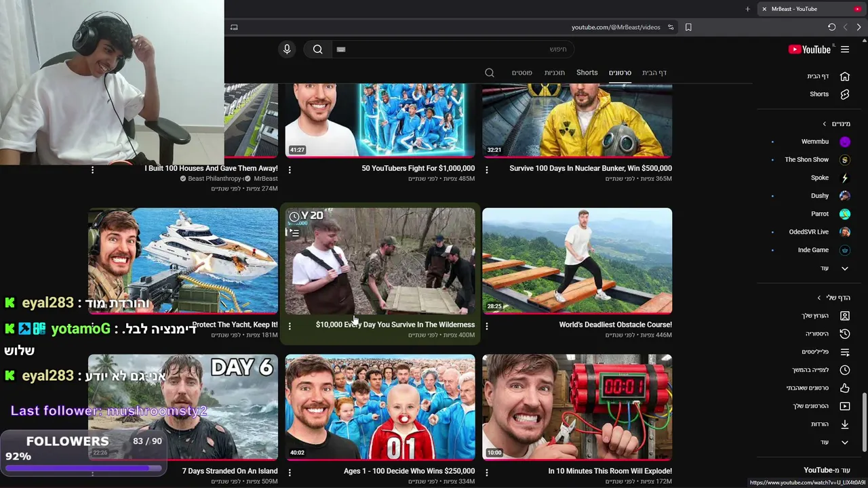The width and height of the screenshot is (868, 488).
Task: Open playlists (פלייליסטים) icon in sidebar
Action: coord(845,352)
